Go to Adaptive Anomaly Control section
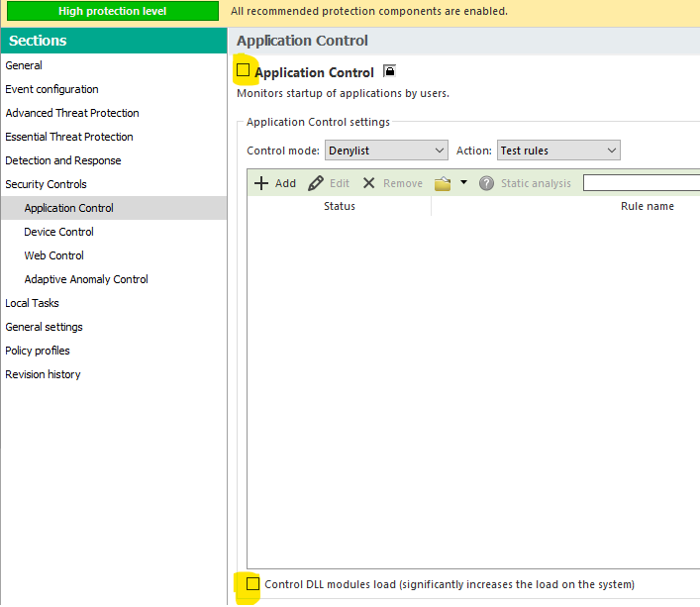 [x=86, y=279]
